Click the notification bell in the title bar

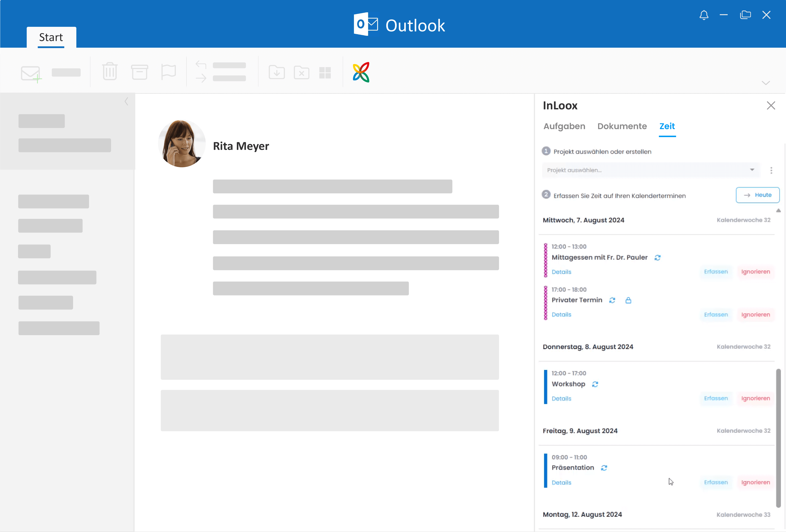704,15
